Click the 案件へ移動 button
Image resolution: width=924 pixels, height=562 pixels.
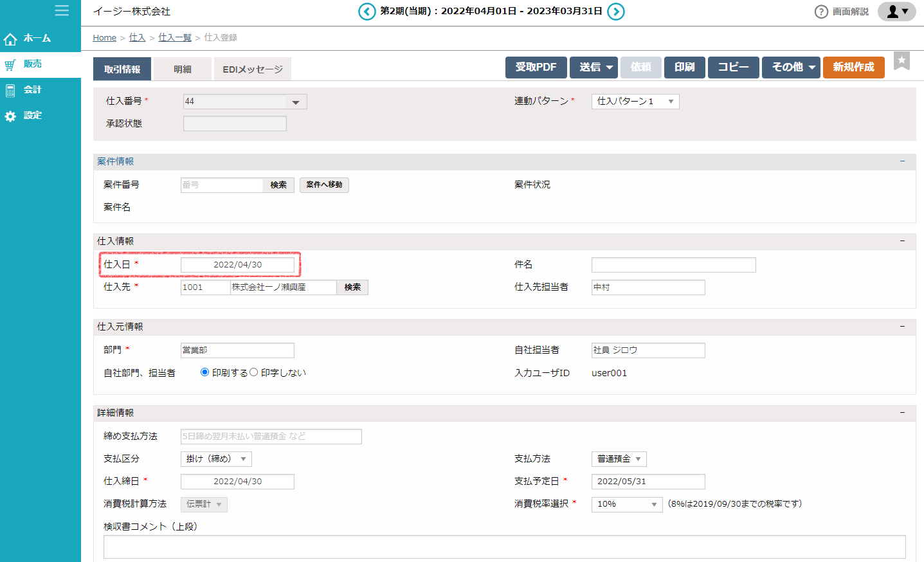click(x=324, y=185)
